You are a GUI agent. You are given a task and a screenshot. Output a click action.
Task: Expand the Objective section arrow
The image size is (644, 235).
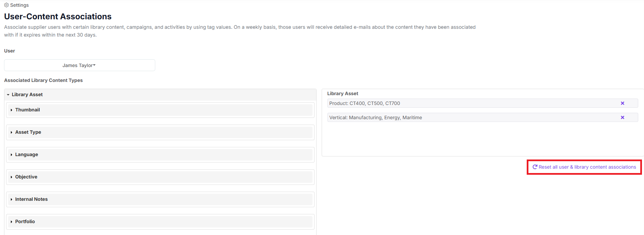point(12,177)
